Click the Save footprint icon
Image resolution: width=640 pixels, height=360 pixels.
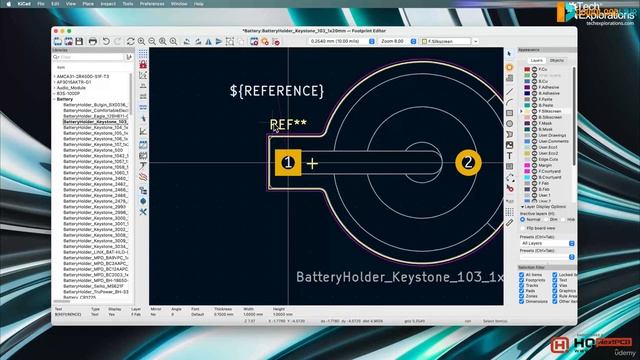point(79,41)
